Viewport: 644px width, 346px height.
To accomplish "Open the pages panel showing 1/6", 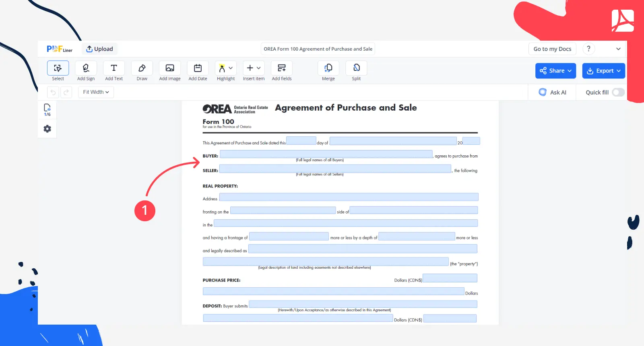I will click(47, 109).
